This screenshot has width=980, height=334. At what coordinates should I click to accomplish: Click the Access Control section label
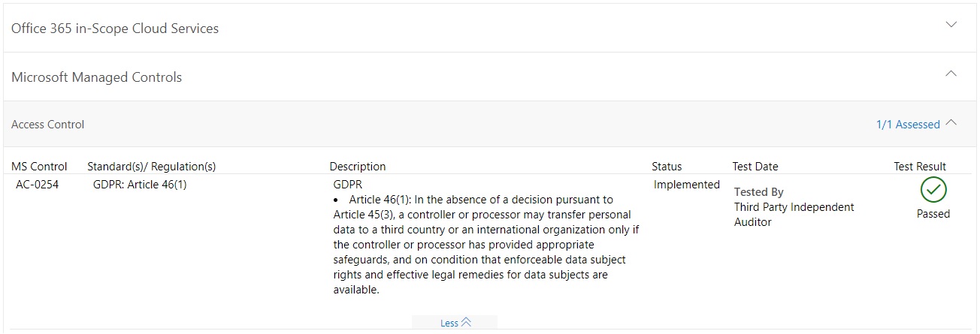click(x=48, y=125)
